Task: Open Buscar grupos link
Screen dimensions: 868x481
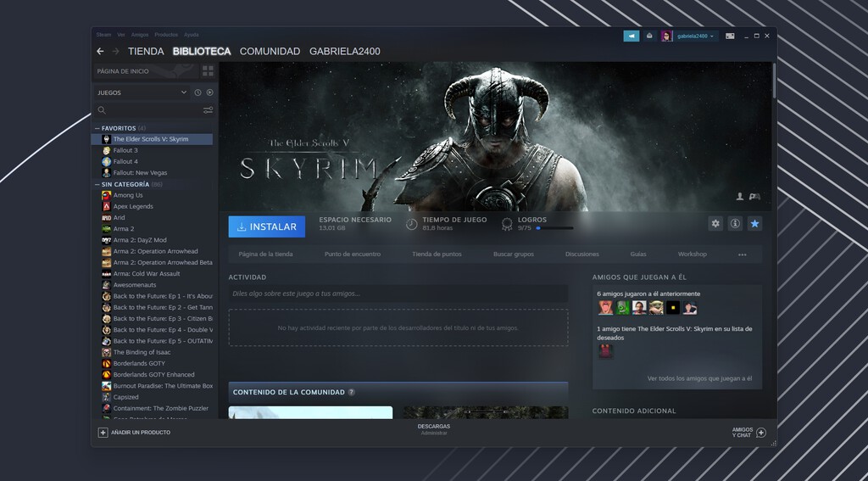Action: pyautogui.click(x=514, y=254)
